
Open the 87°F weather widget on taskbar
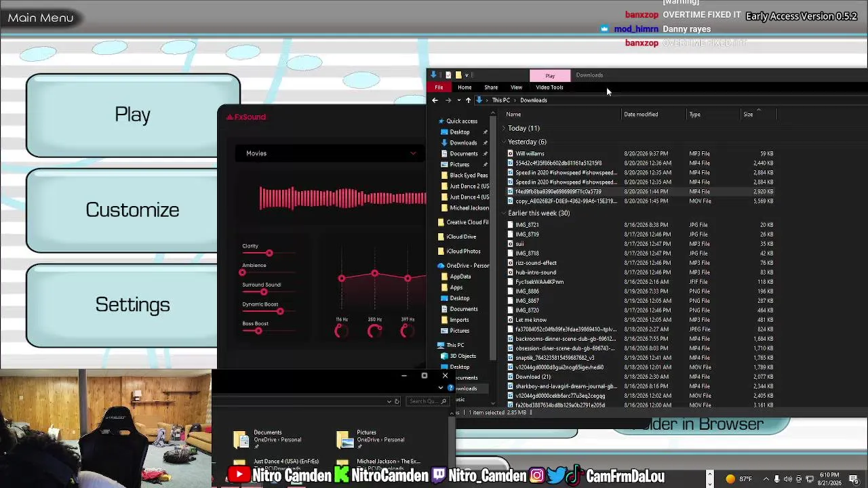(740, 479)
